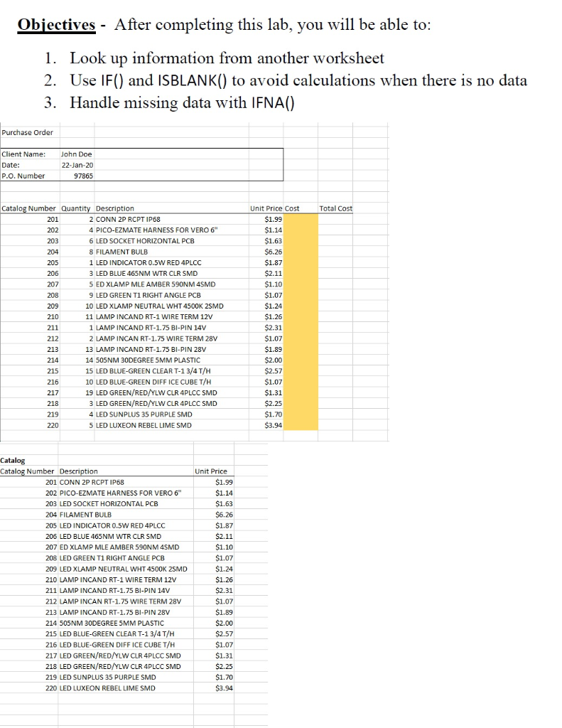Click the "Quantity" column header
The height and width of the screenshot is (728, 562).
click(x=75, y=208)
